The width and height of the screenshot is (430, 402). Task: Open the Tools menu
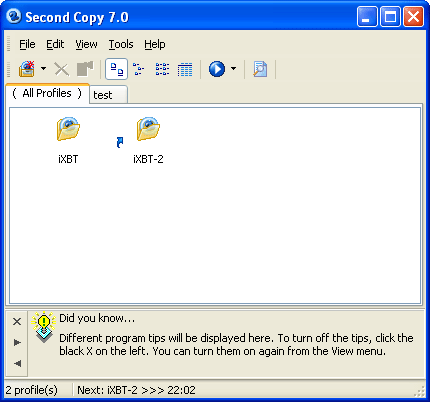121,44
